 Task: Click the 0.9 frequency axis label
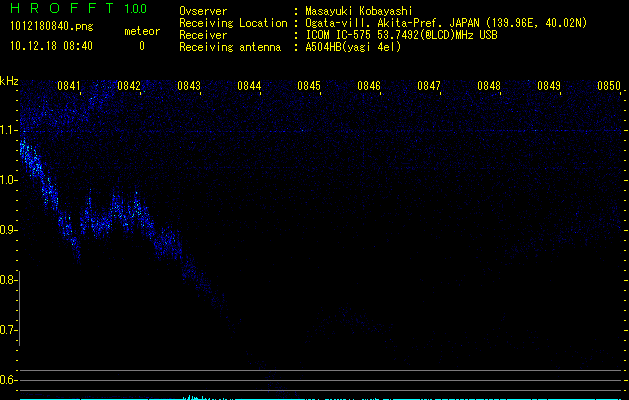(x=8, y=230)
